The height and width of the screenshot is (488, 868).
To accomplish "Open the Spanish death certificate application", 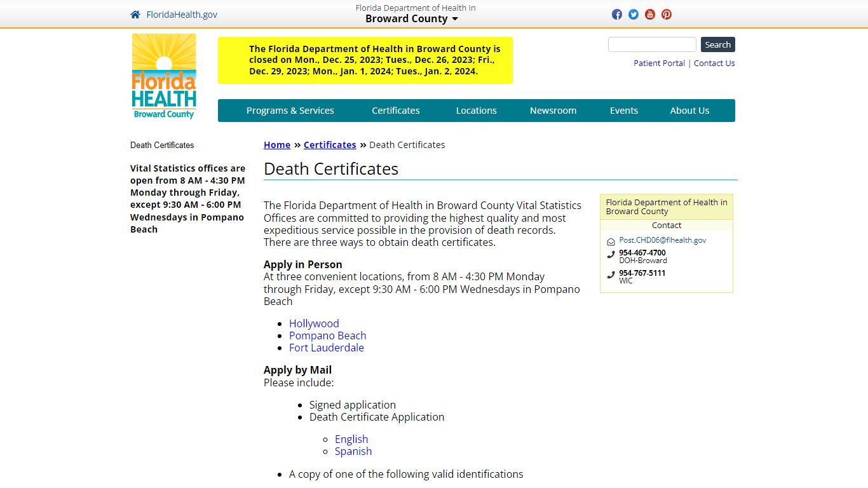I will tap(353, 451).
